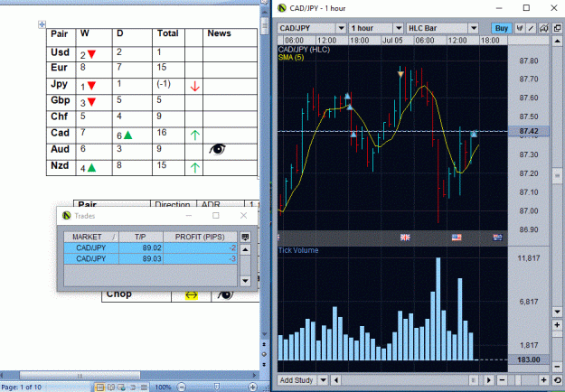565x392 pixels.
Task: Click the detach chart window icon
Action: pyautogui.click(x=557, y=28)
